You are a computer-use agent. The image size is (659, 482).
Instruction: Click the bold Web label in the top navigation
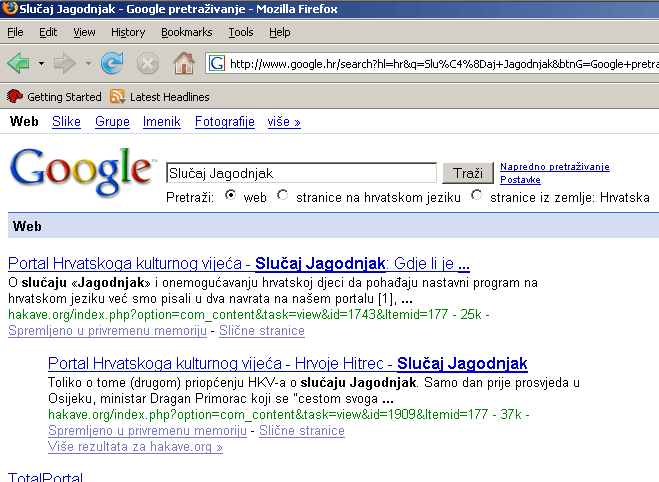24,121
